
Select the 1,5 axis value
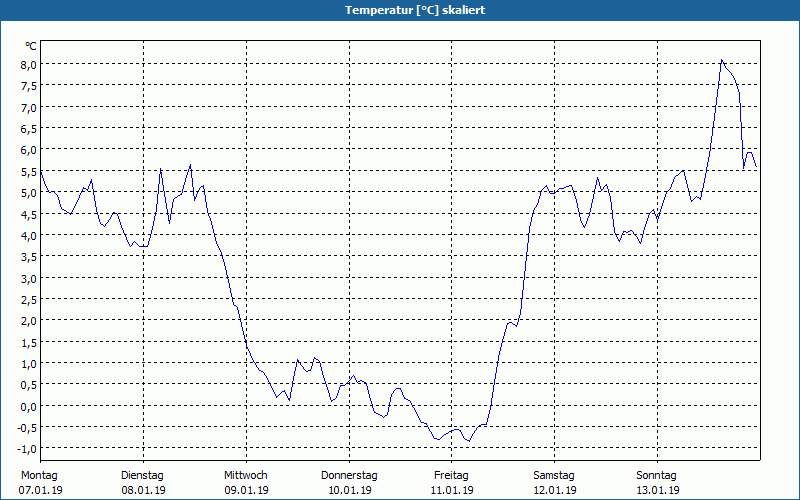[29, 342]
